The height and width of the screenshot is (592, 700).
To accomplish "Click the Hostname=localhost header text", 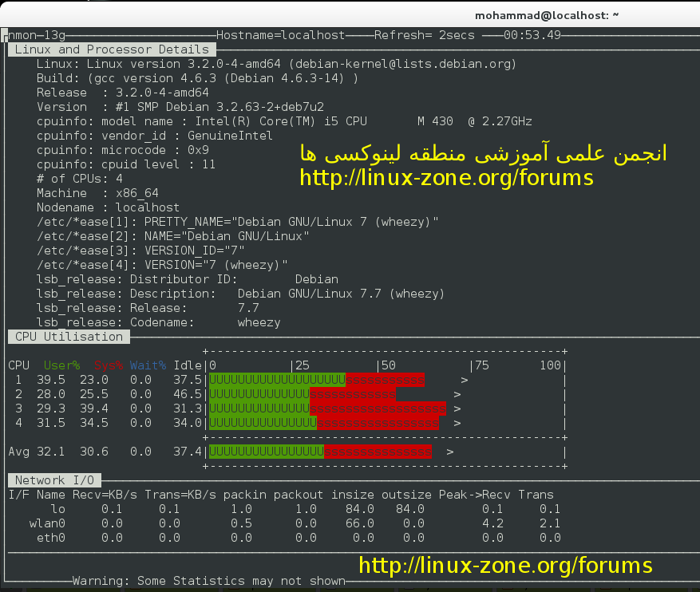I will [x=280, y=35].
